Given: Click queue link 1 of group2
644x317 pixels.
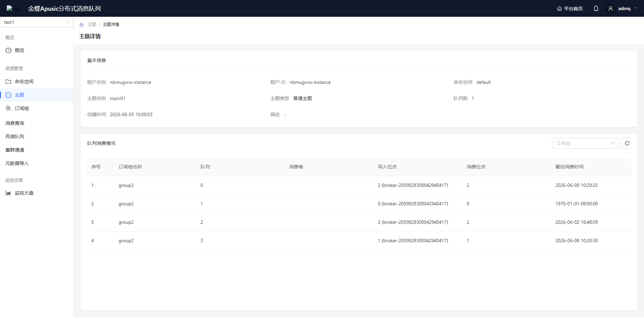Looking at the screenshot, I should click(202, 204).
